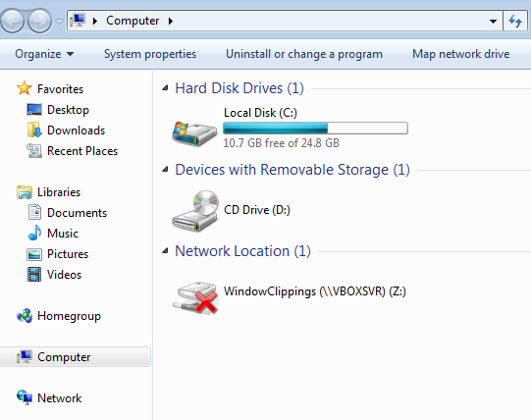Click the Favorites star icon
This screenshot has width=531, height=420.
pyautogui.click(x=25, y=88)
